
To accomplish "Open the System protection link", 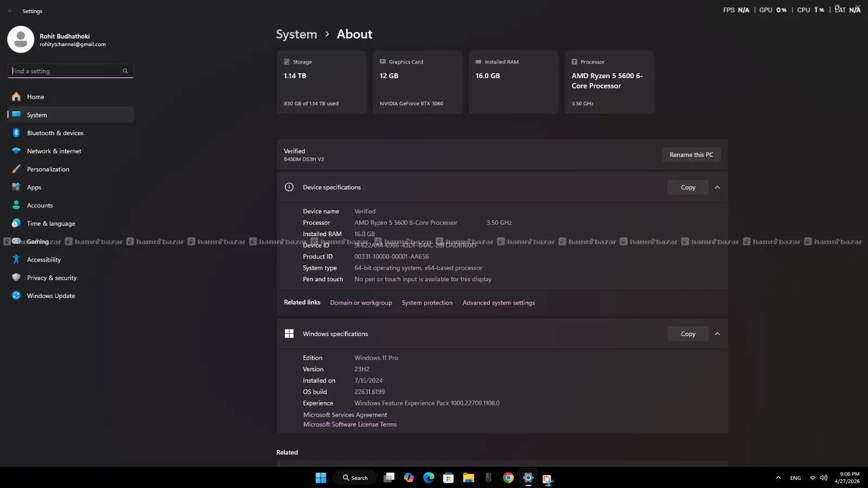I will click(427, 303).
